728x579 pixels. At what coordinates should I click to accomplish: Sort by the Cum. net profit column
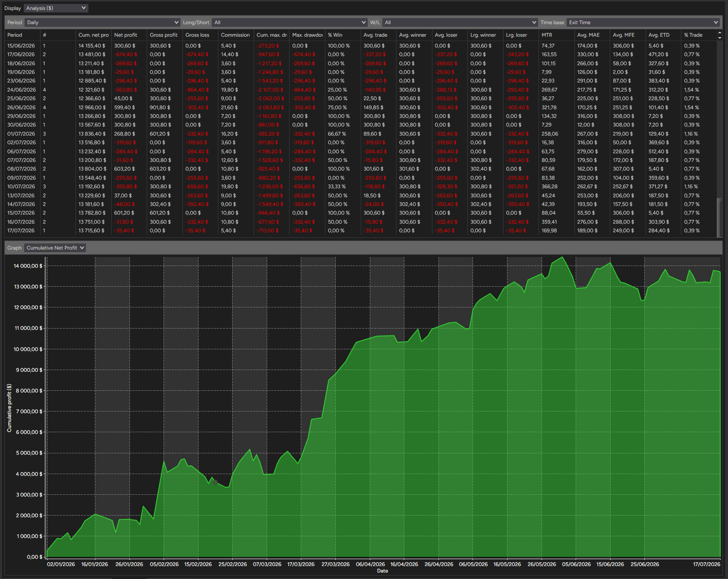point(93,35)
